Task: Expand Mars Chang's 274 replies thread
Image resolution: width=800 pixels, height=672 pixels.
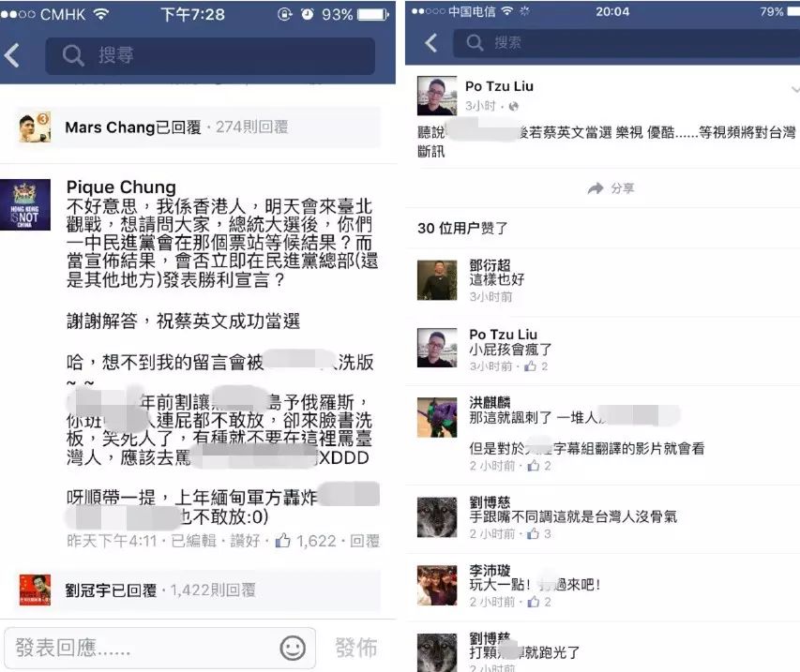Action: (198, 127)
